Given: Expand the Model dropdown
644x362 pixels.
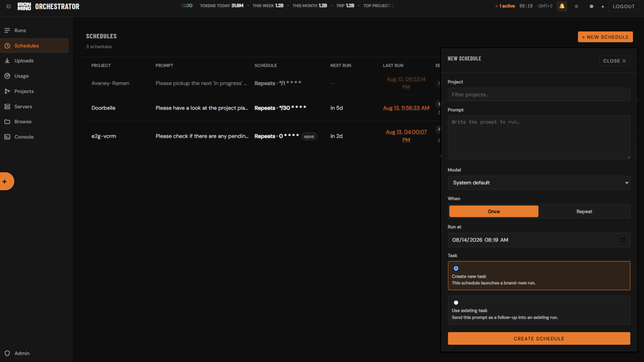Looking at the screenshot, I should 539,183.
